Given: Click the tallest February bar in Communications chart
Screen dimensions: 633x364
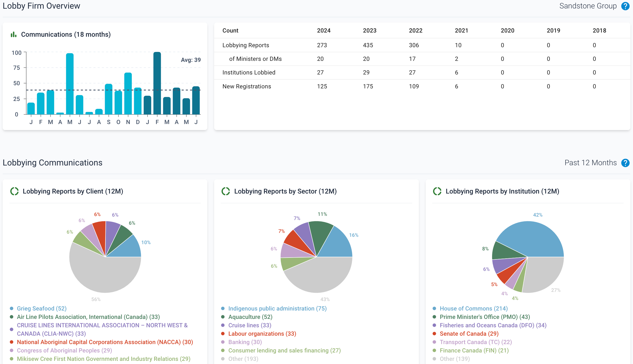Looking at the screenshot, I should tap(157, 83).
